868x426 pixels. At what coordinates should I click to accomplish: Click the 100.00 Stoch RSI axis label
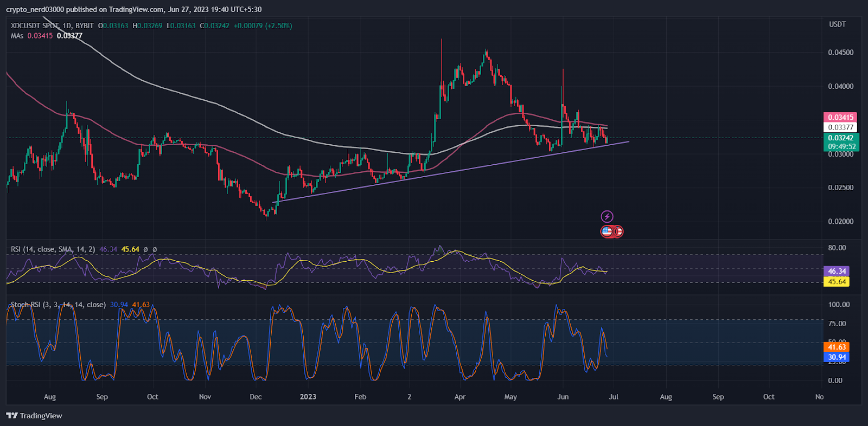click(x=839, y=305)
